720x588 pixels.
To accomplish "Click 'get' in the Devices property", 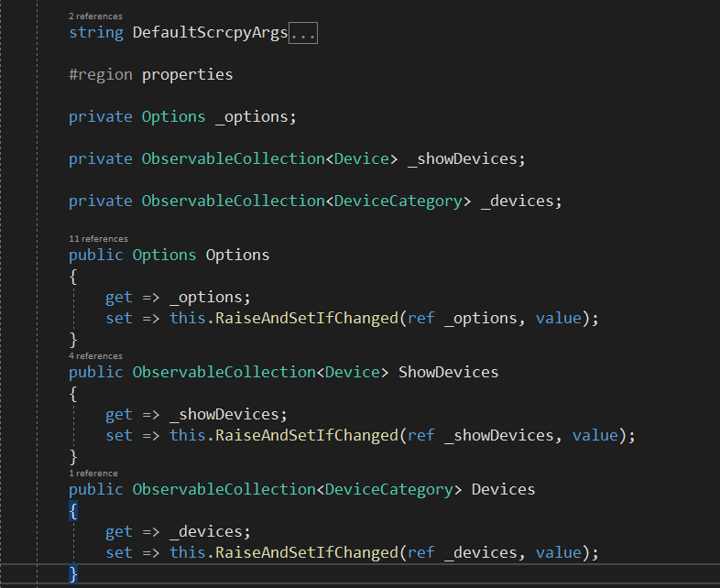I will click(118, 531).
